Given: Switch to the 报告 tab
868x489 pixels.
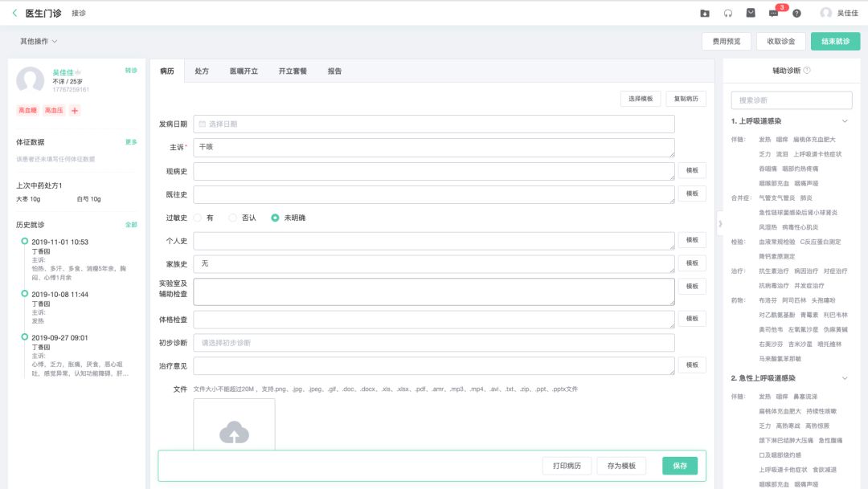Looking at the screenshot, I should pos(334,71).
